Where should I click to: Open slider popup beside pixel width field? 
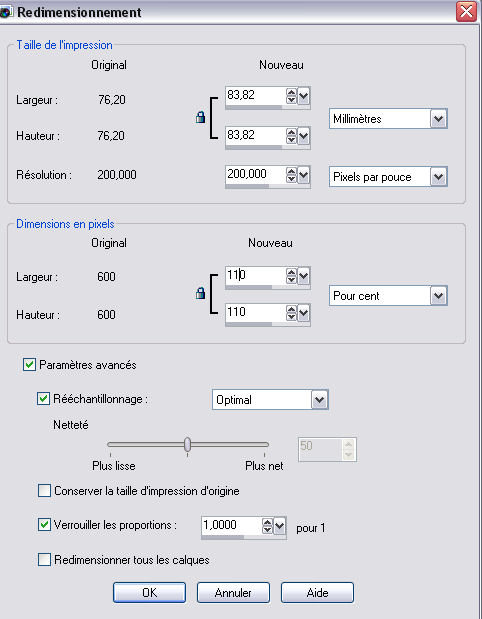(304, 276)
